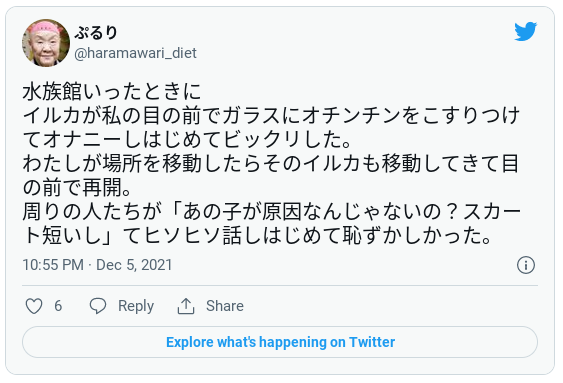Like the tweet with the heart icon
The image size is (563, 383).
34,306
